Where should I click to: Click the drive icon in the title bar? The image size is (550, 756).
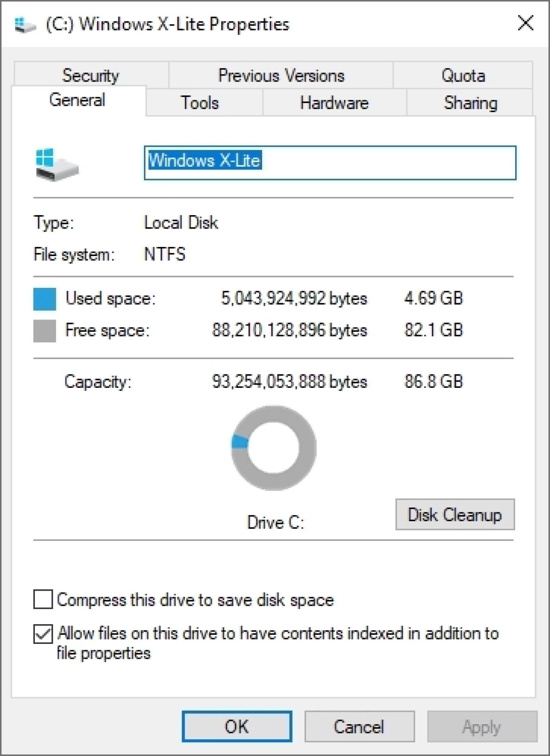(24, 24)
